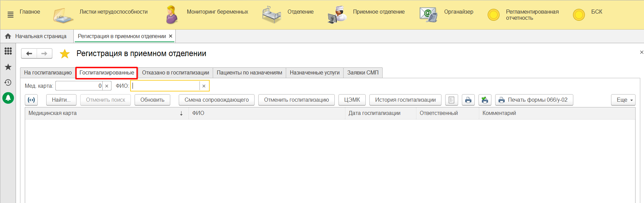
Task: Click the green notification bell icon
Action: 8,98
